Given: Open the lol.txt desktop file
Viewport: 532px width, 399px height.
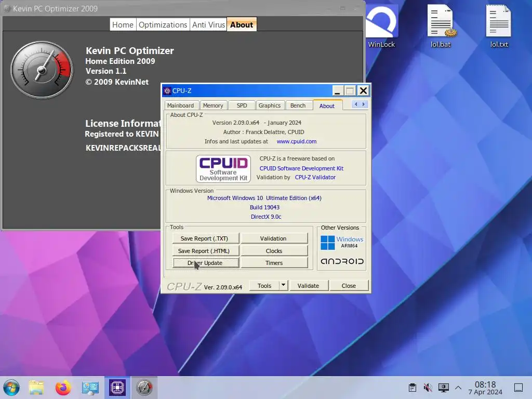Looking at the screenshot, I should [499, 25].
